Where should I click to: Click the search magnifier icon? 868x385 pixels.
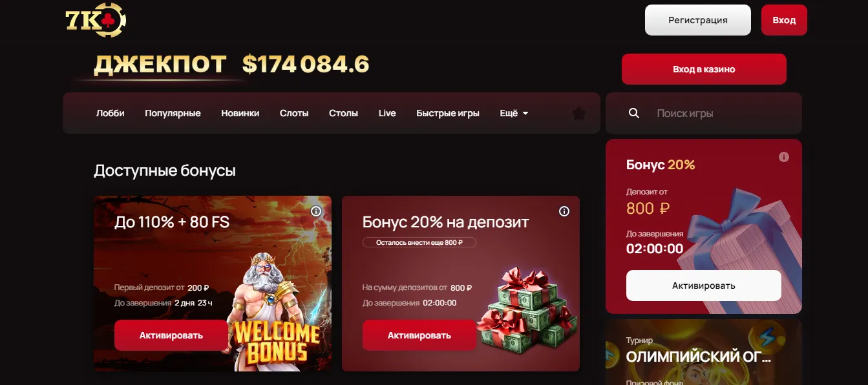coord(634,113)
